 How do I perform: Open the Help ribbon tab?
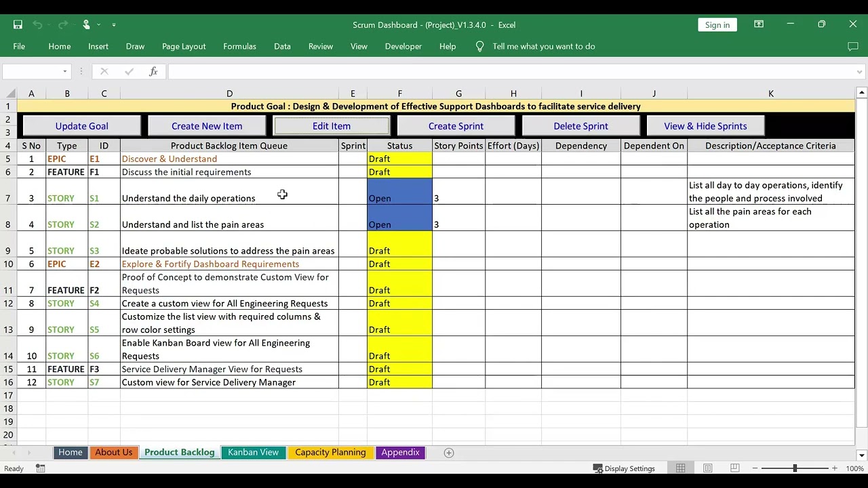tap(448, 46)
